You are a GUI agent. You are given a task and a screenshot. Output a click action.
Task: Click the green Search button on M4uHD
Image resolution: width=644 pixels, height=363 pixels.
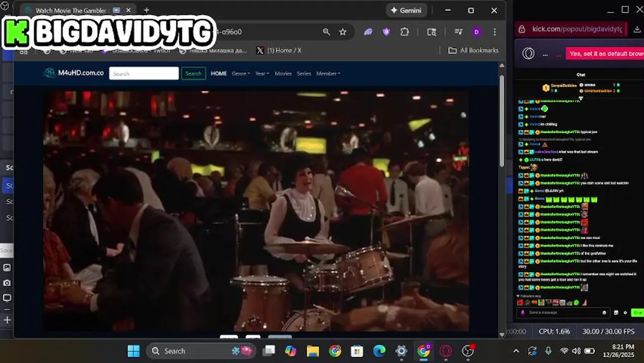tap(194, 74)
